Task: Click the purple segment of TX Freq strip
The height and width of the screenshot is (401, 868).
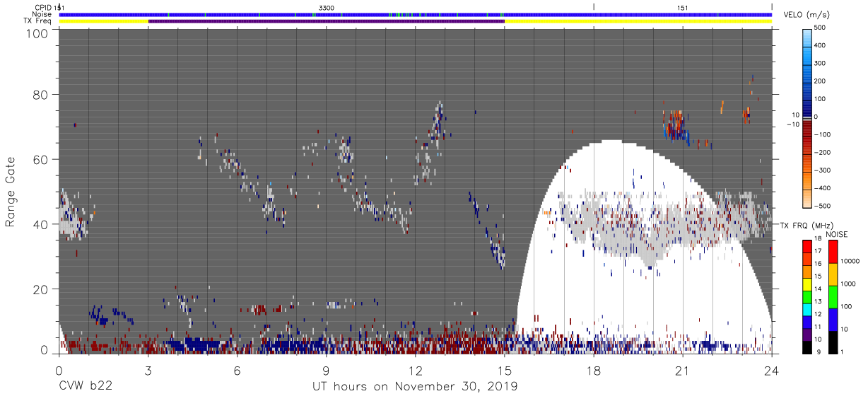Action: pos(327,21)
